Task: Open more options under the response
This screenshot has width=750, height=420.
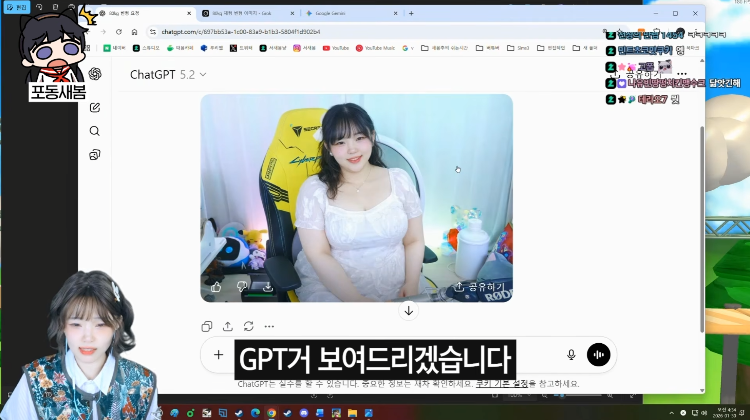Action: click(269, 326)
